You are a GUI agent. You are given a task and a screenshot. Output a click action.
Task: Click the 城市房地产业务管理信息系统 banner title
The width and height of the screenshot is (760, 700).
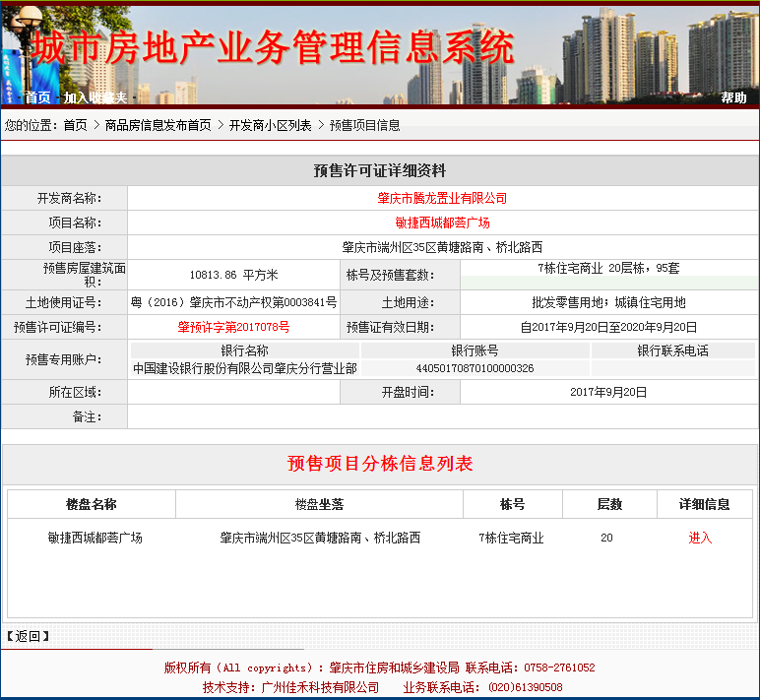pos(273,47)
